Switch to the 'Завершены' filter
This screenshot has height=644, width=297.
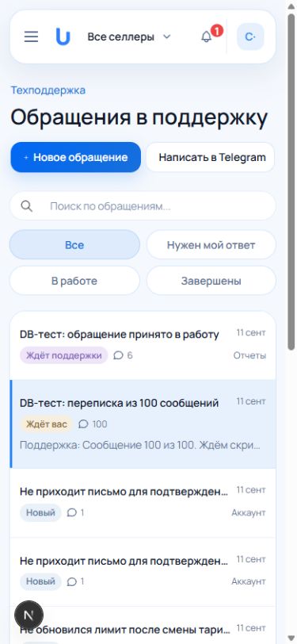(x=211, y=281)
